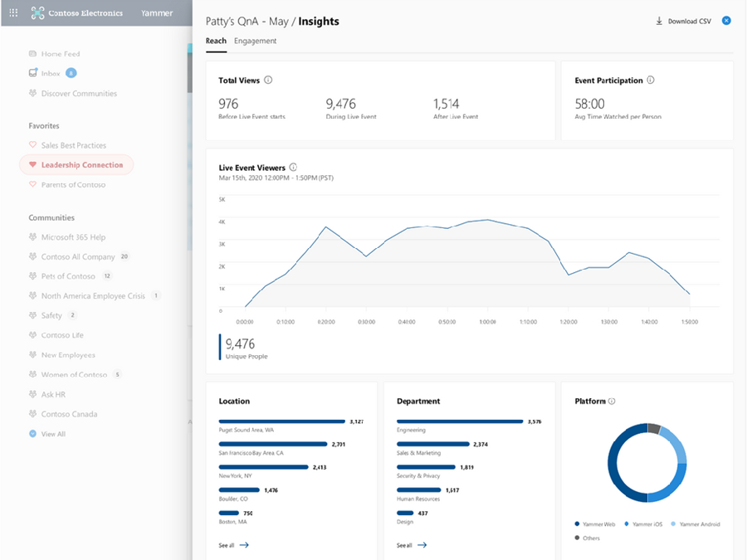
Task: Click the Download CSV button label
Action: pyautogui.click(x=690, y=22)
